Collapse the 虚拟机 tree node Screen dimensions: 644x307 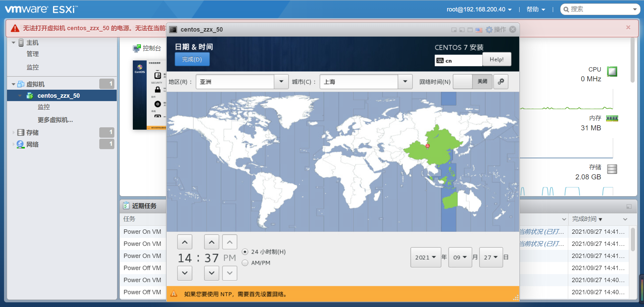tap(13, 84)
